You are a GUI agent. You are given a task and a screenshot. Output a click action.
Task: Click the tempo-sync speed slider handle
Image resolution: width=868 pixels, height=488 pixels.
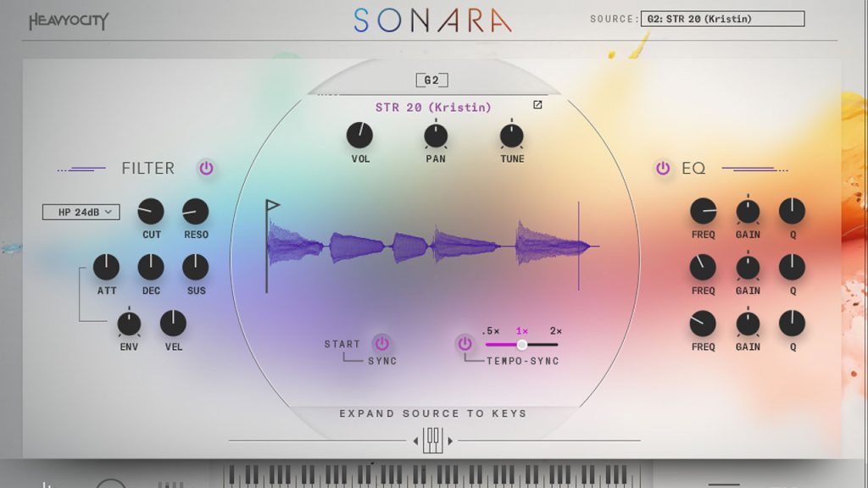pyautogui.click(x=522, y=344)
